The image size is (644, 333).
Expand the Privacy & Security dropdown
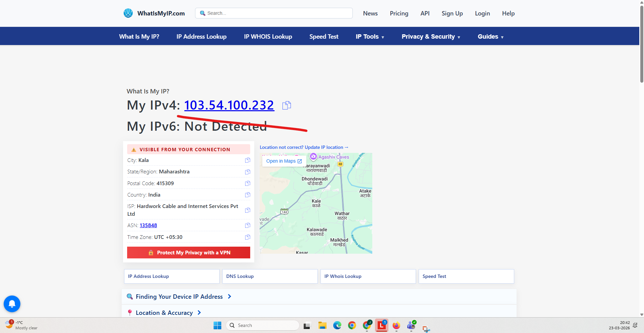pyautogui.click(x=430, y=37)
